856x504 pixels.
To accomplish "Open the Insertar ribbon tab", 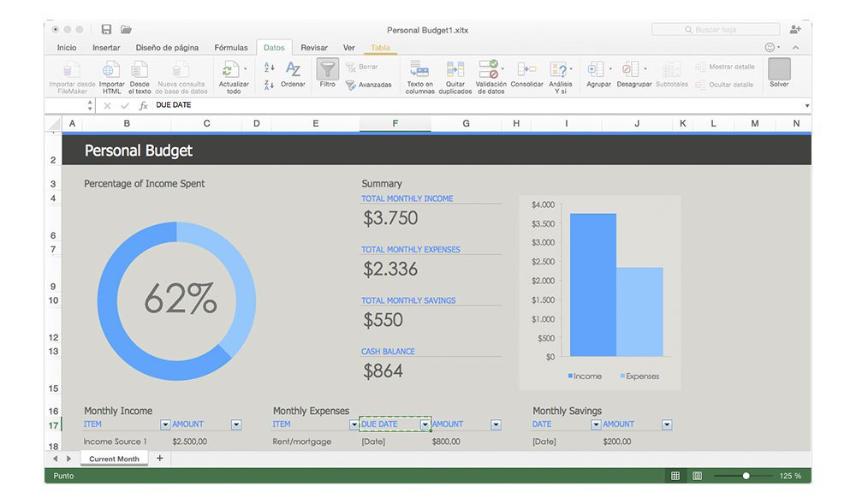I will 106,47.
